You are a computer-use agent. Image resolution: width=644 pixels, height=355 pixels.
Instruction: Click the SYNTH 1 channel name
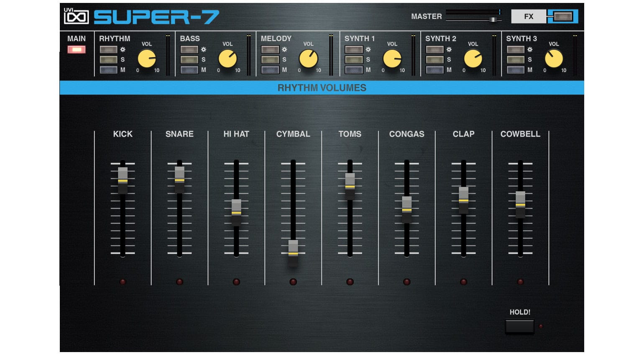coord(360,38)
